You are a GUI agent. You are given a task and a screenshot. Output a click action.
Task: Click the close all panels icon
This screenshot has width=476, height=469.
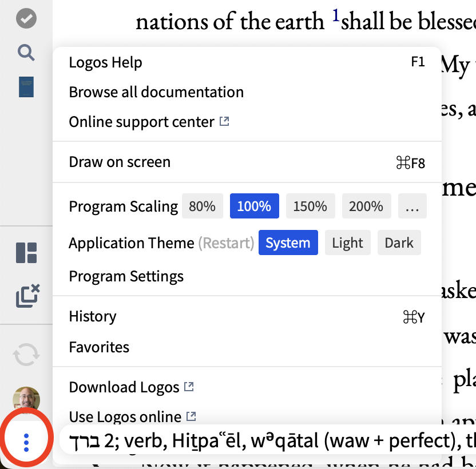27,295
